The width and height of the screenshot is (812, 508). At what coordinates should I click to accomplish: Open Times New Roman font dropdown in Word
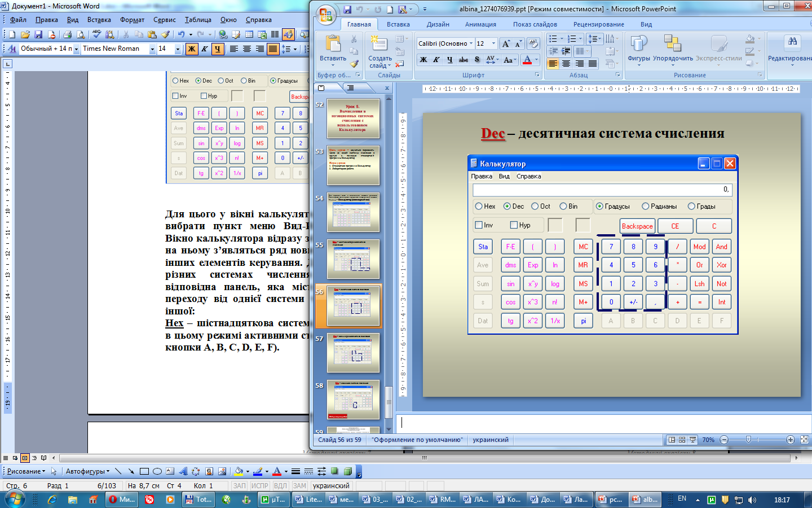click(152, 49)
